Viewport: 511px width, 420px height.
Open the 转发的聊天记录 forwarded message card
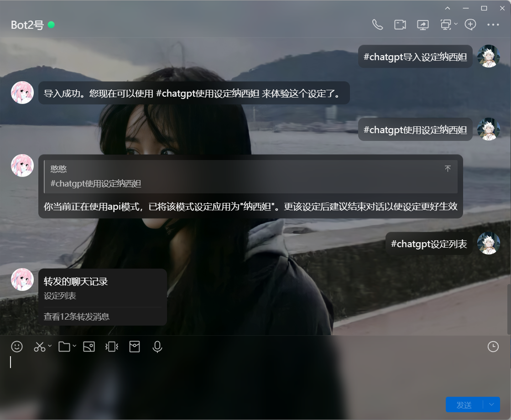point(102,296)
